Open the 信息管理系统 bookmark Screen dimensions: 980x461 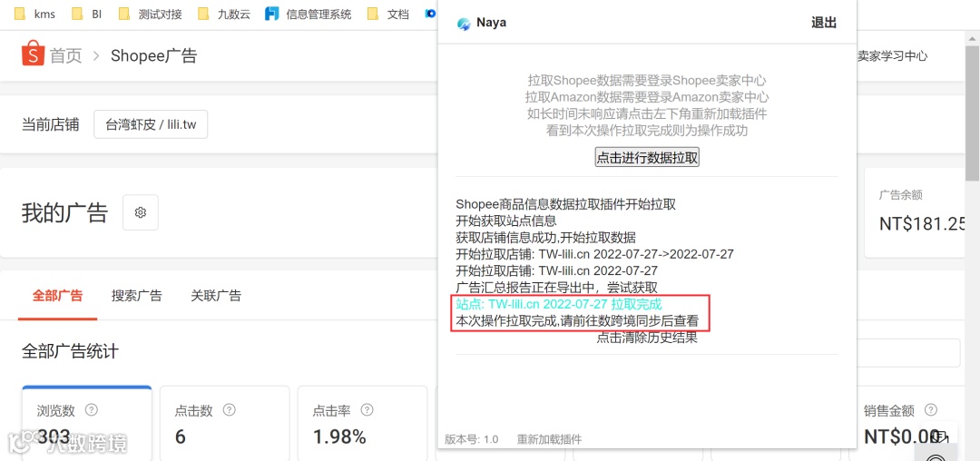click(x=309, y=14)
